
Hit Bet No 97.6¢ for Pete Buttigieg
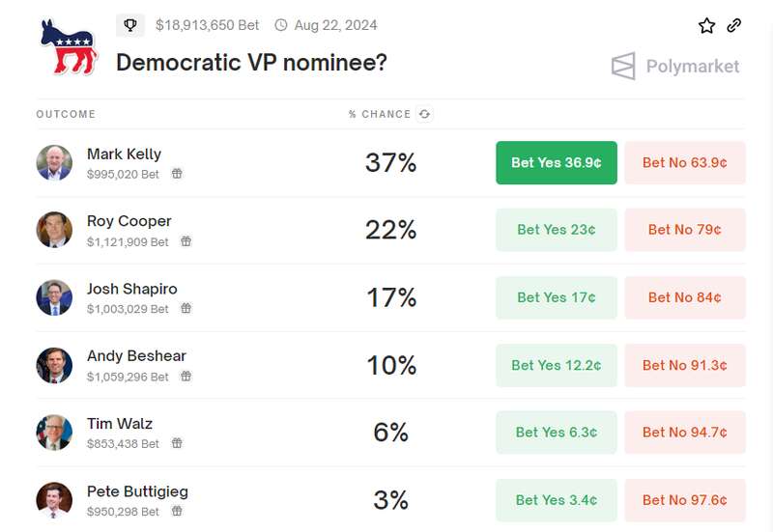tap(685, 500)
